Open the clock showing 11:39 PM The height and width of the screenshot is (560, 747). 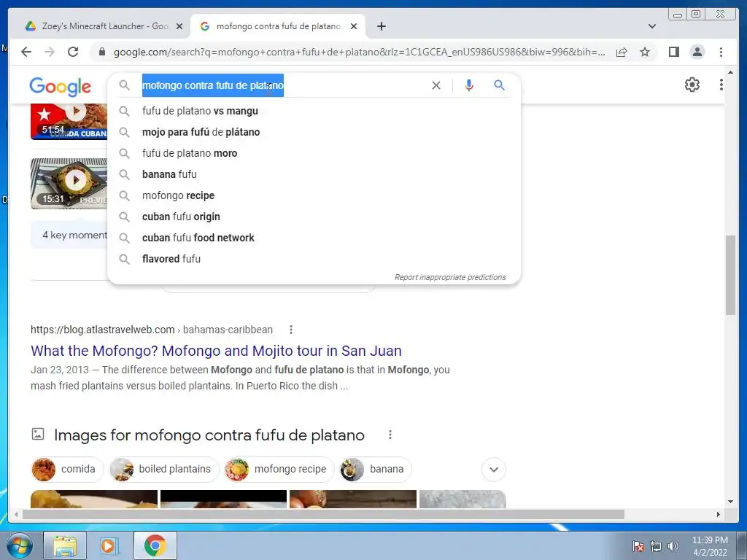pos(710,546)
